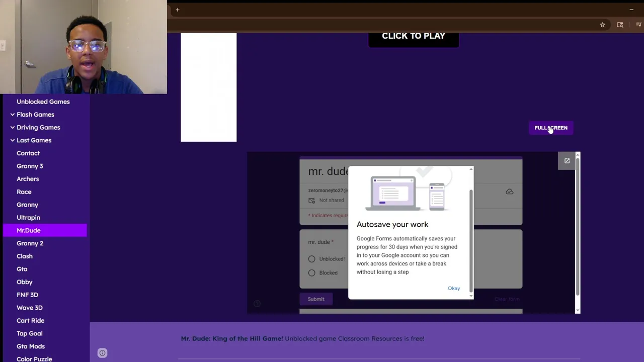The height and width of the screenshot is (362, 644).
Task: Open Granny 2 from the sidebar
Action: 30,243
